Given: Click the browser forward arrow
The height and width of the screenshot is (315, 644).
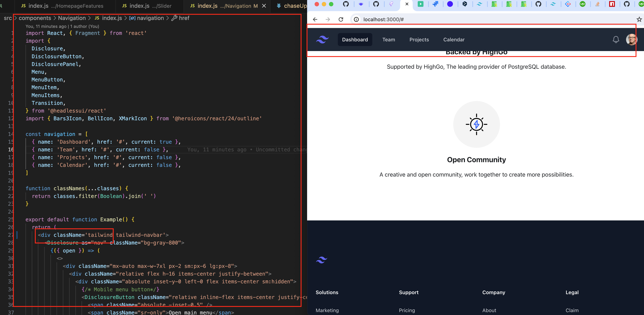Looking at the screenshot, I should coord(328,20).
